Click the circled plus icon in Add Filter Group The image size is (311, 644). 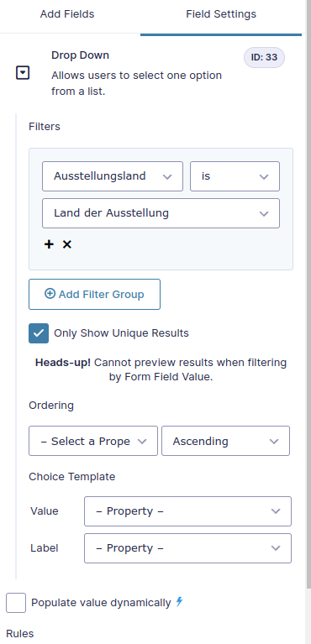pyautogui.click(x=50, y=294)
